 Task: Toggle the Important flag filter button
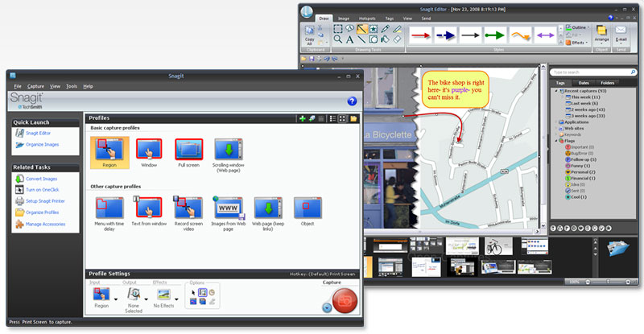(x=554, y=228)
